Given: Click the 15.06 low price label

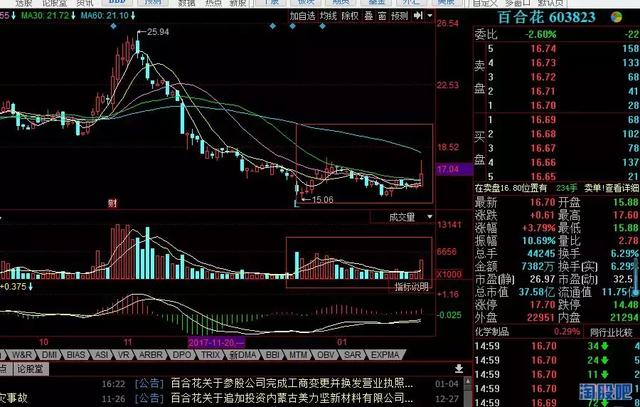Looking at the screenshot, I should coord(322,200).
